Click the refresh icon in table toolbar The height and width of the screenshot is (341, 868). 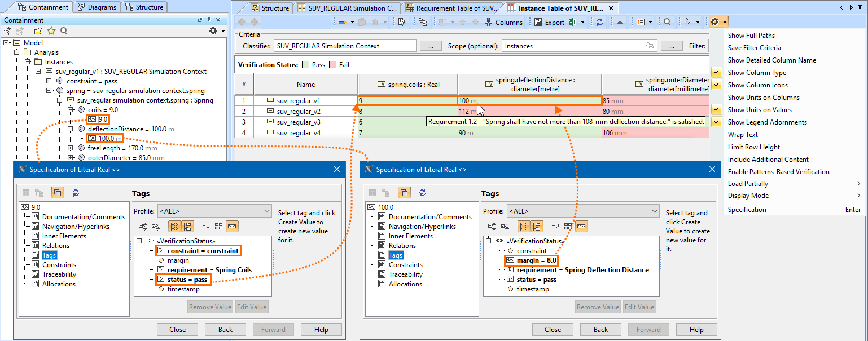[599, 22]
